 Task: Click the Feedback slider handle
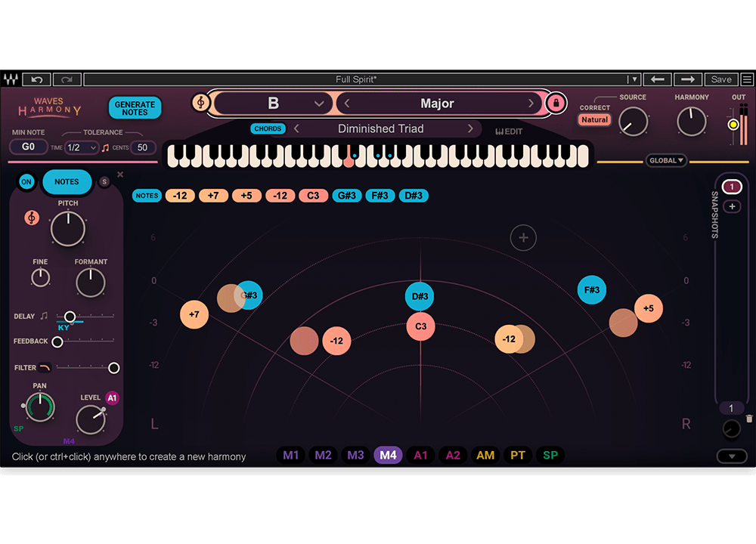(57, 342)
